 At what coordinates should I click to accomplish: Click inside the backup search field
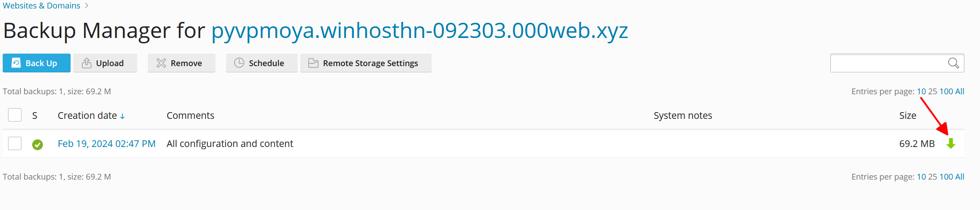pyautogui.click(x=888, y=63)
